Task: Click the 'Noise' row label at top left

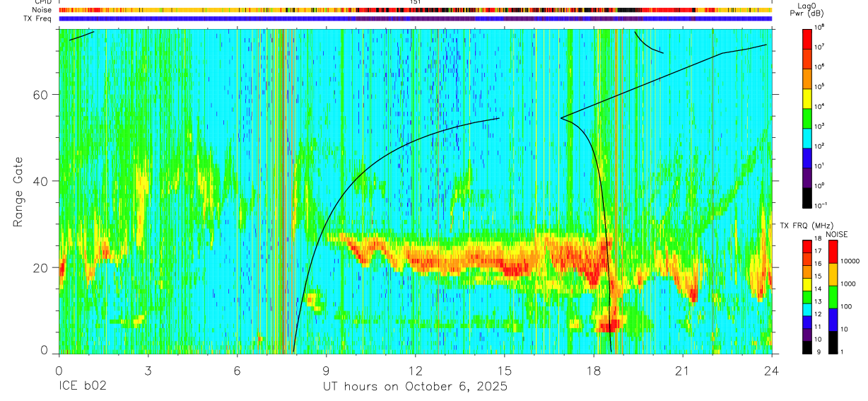Action: tap(42, 10)
